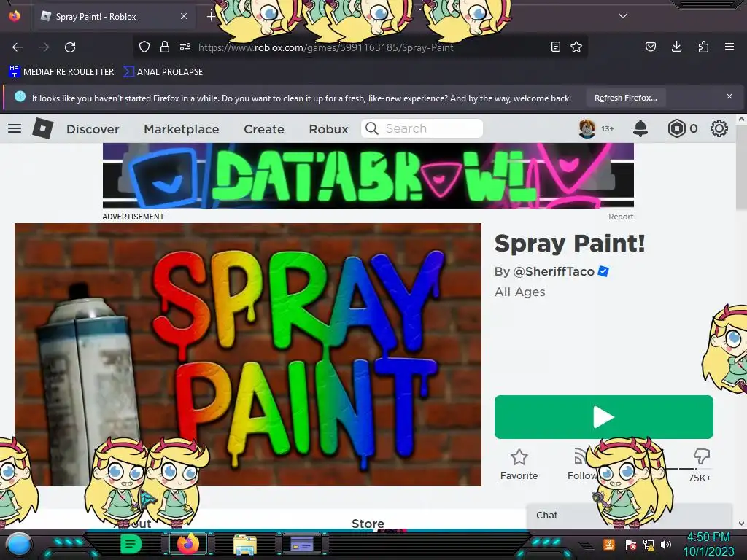Screen dimensions: 747x560
Task: Open the green notes taskbar app
Action: coord(131,544)
